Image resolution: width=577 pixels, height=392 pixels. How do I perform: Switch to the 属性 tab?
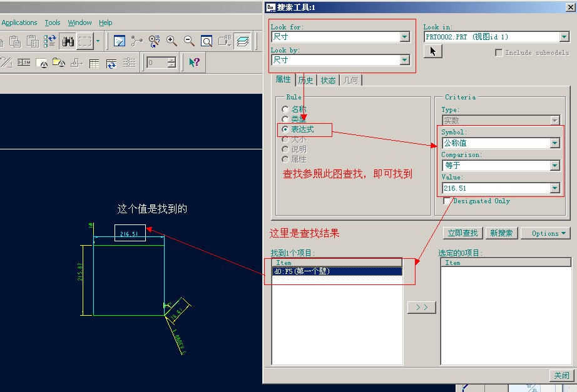283,79
